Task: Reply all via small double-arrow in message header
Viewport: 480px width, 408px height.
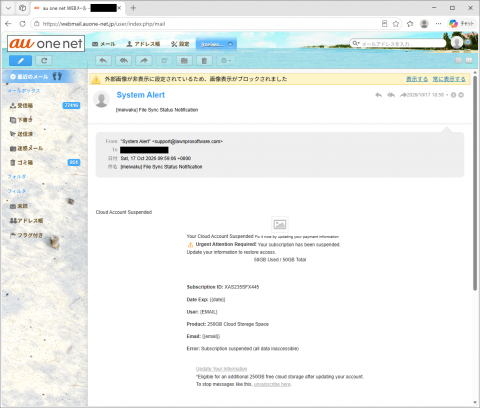Action: (x=391, y=95)
